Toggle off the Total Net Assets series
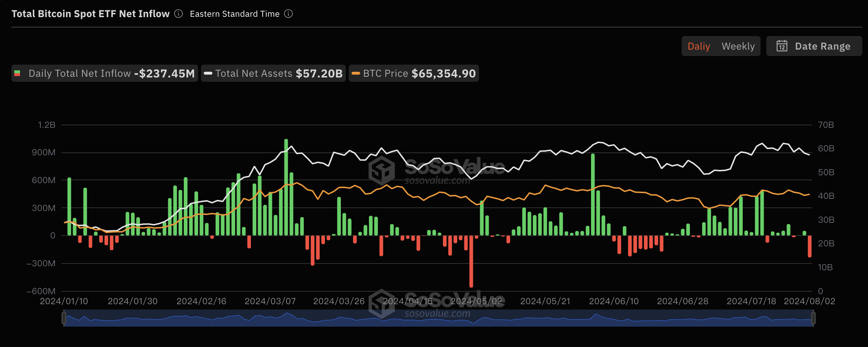The height and width of the screenshot is (347, 868). point(273,73)
